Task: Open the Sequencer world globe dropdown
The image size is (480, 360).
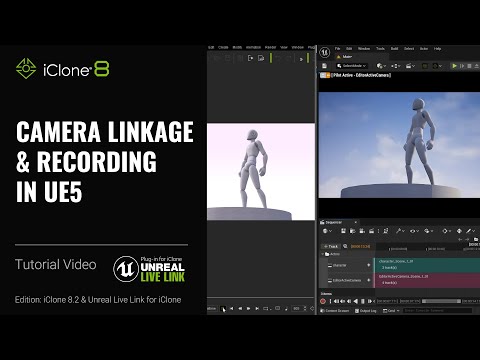Action: point(327,231)
